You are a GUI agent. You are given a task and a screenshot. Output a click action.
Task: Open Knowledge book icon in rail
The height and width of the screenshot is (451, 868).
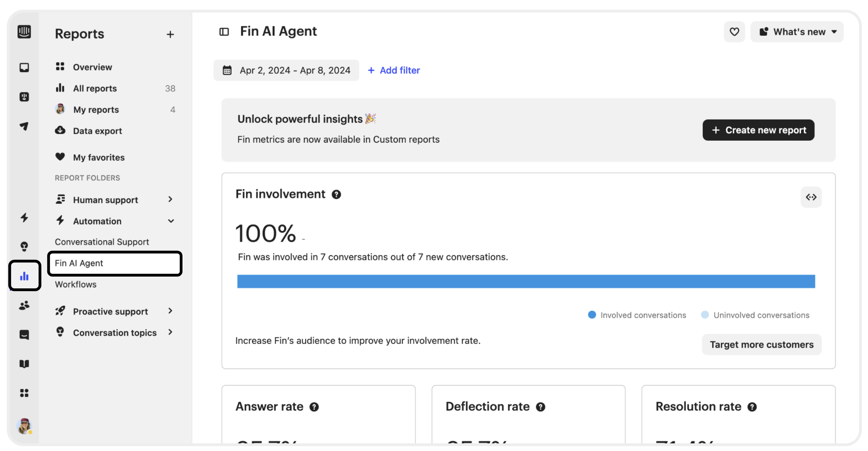point(24,364)
